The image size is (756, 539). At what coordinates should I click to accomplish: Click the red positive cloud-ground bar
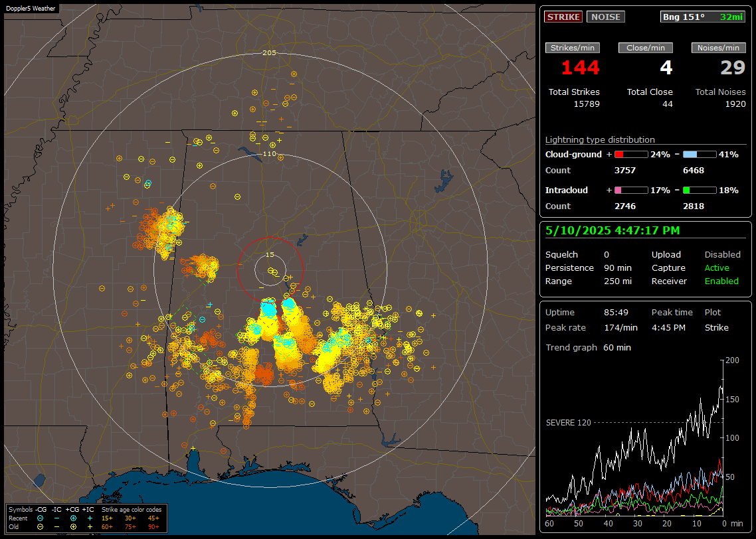[631, 155]
